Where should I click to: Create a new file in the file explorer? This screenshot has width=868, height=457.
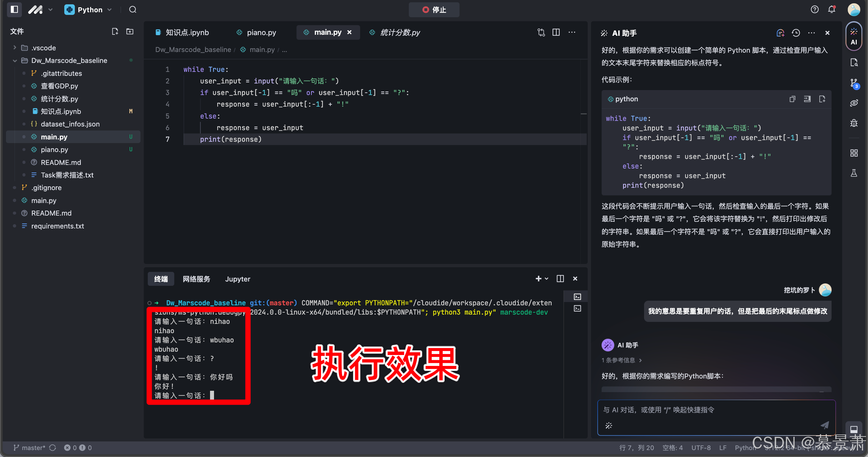pyautogui.click(x=115, y=31)
